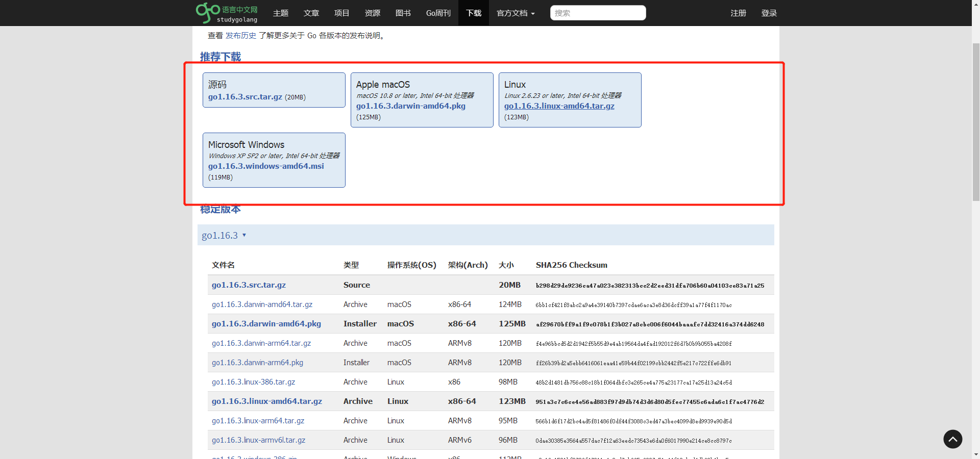Viewport: 980px width, 459px height.
Task: Open the 文章 nav item
Action: pyautogui.click(x=311, y=13)
